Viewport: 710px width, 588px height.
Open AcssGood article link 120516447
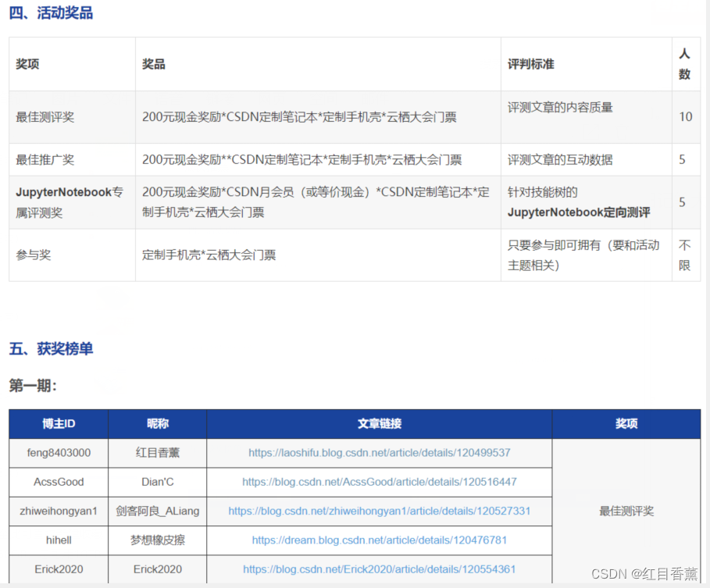pos(380,482)
